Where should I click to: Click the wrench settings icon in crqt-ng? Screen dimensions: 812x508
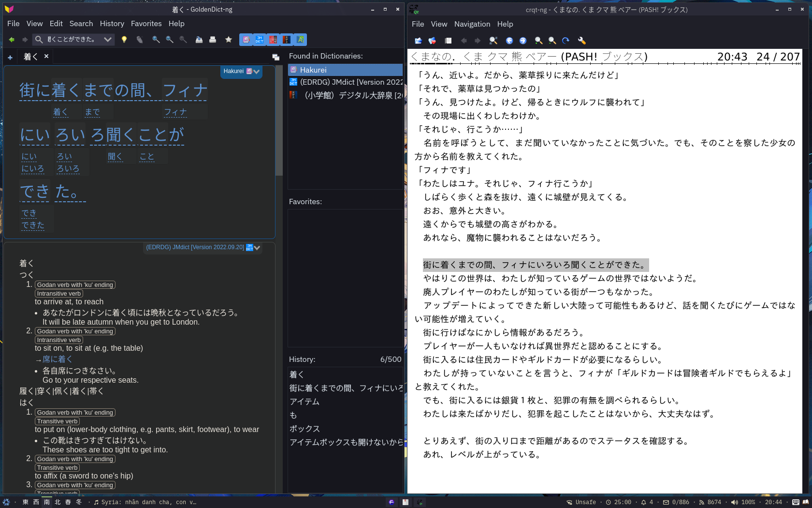(x=582, y=41)
